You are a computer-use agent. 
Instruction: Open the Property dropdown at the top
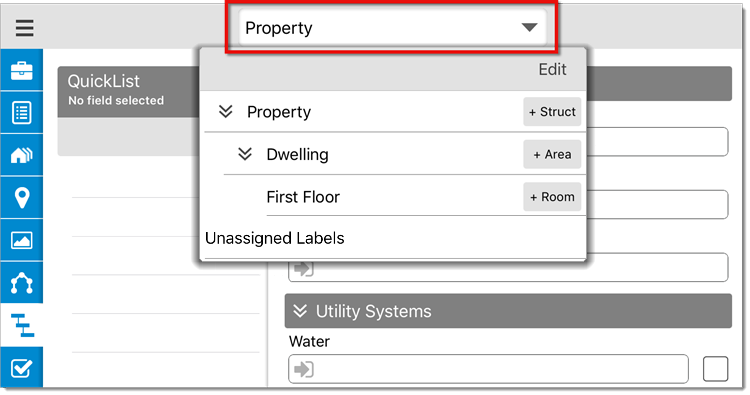tap(392, 28)
